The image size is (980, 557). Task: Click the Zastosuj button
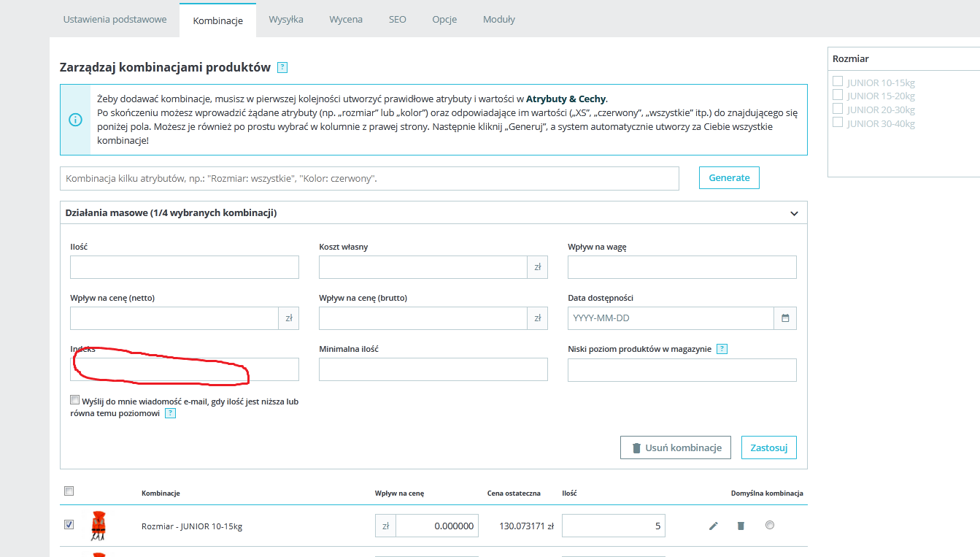coord(769,447)
